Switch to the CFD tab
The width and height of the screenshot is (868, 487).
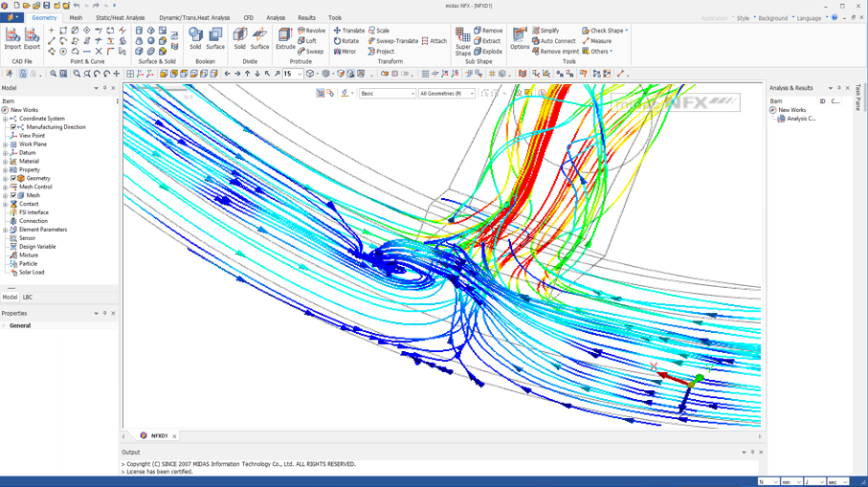coord(249,18)
